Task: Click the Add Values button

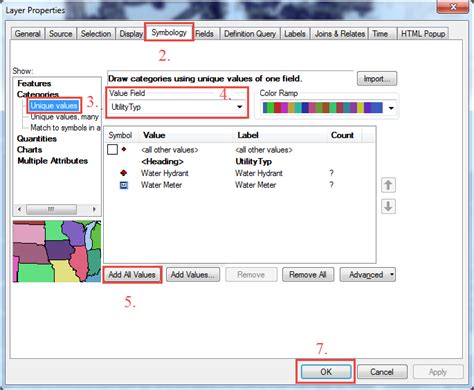Action: click(x=193, y=275)
